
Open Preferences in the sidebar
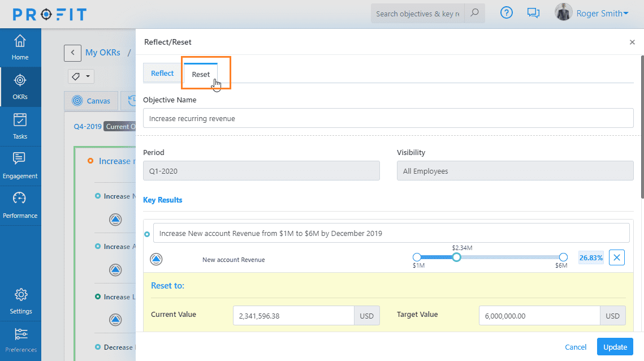point(20,341)
